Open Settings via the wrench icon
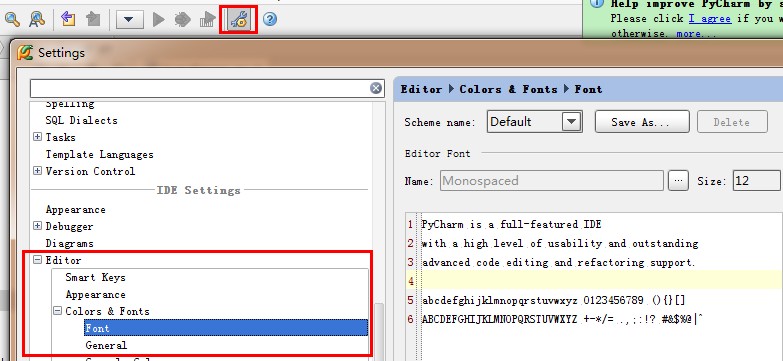The image size is (783, 361). tap(239, 20)
